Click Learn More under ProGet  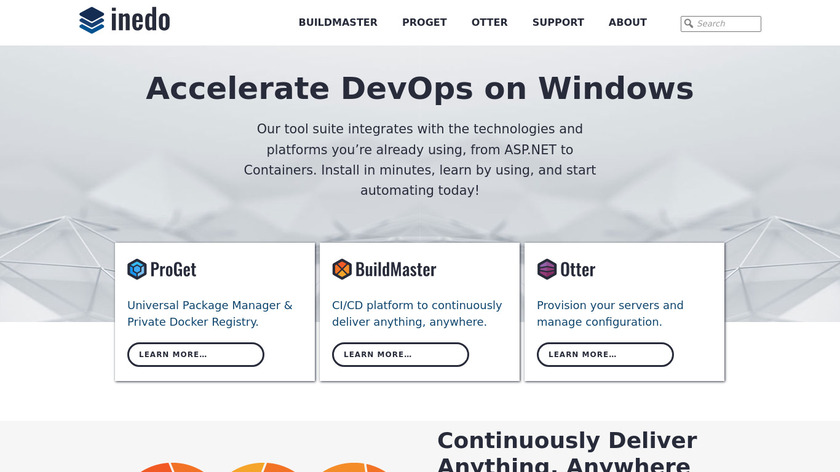(196, 355)
